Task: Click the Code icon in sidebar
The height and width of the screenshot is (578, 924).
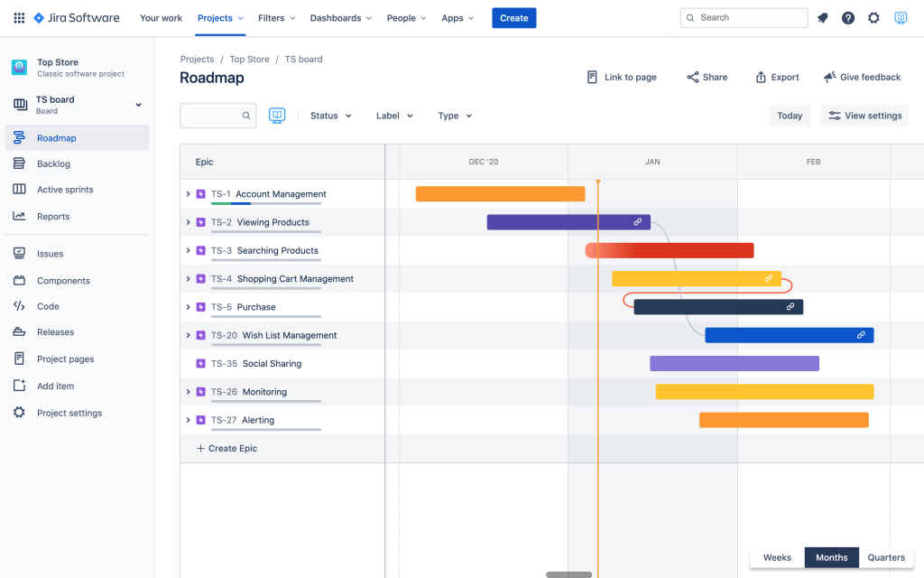Action: pyautogui.click(x=19, y=306)
